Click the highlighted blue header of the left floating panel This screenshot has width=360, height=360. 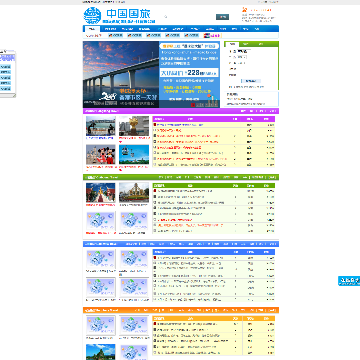(6, 58)
